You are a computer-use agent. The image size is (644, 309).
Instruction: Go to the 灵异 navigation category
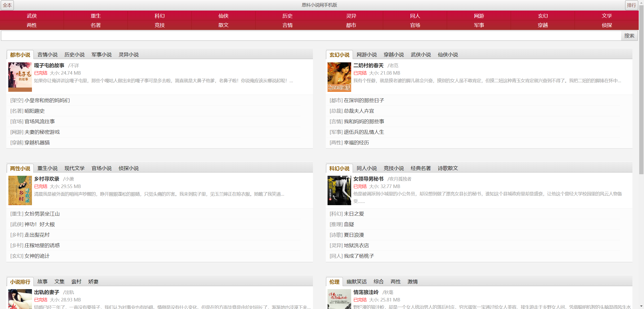351,16
